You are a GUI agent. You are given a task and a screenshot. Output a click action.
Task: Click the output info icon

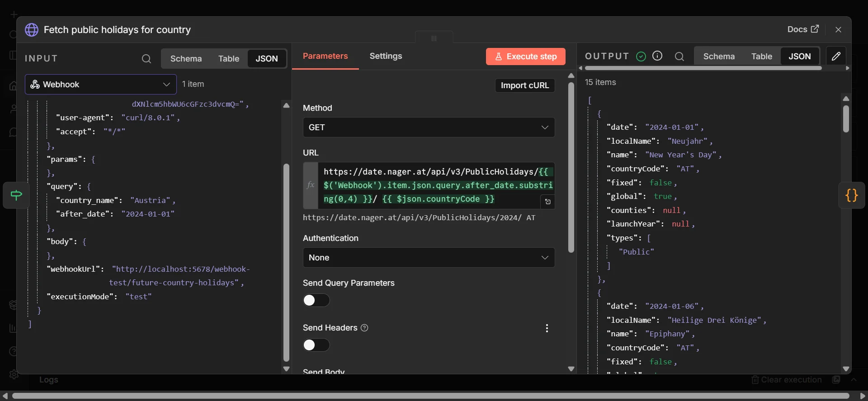[657, 56]
